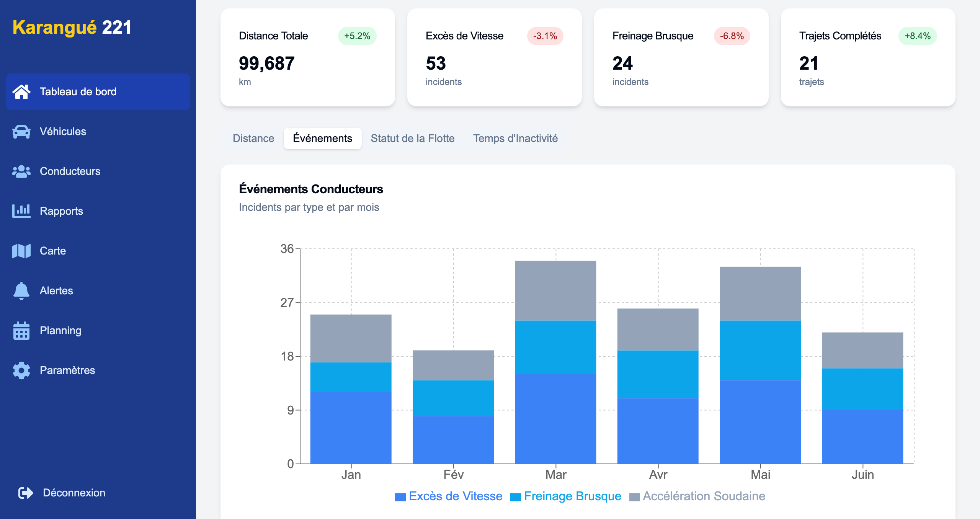Switch to the Distance tab
980x519 pixels.
(253, 139)
